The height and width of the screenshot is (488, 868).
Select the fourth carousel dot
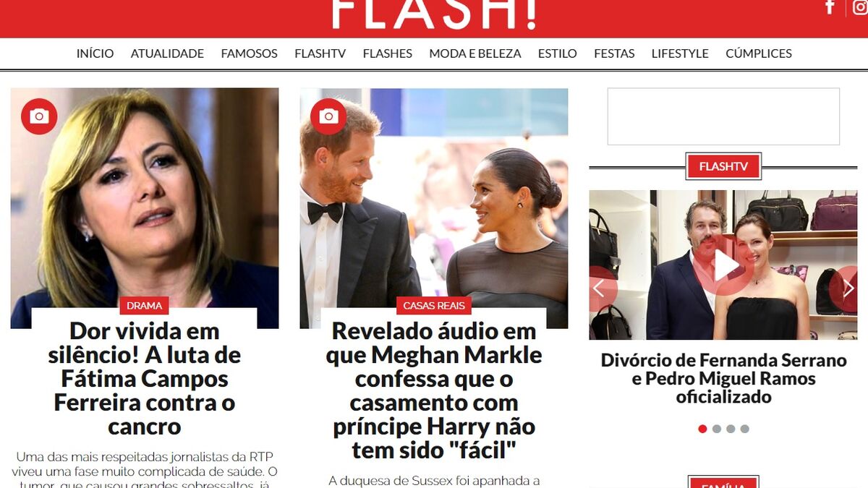click(x=745, y=429)
